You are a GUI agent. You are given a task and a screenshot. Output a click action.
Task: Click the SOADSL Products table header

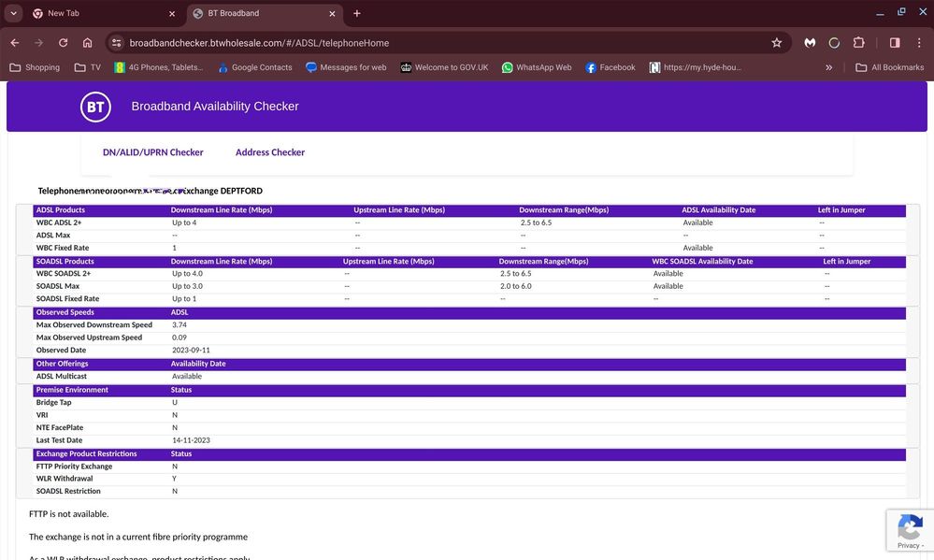tap(65, 261)
